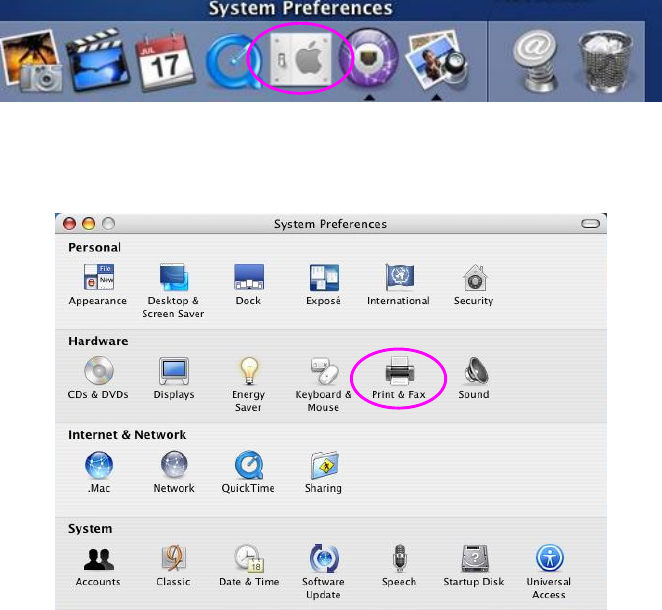Image resolution: width=662 pixels, height=610 pixels.
Task: Click the @ spring icon in Dock
Action: pyautogui.click(x=534, y=61)
